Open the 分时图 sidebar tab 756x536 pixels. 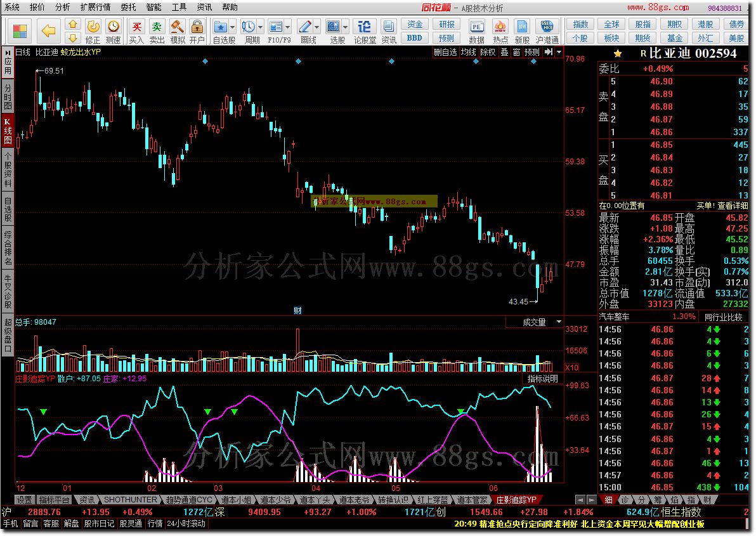coord(8,97)
